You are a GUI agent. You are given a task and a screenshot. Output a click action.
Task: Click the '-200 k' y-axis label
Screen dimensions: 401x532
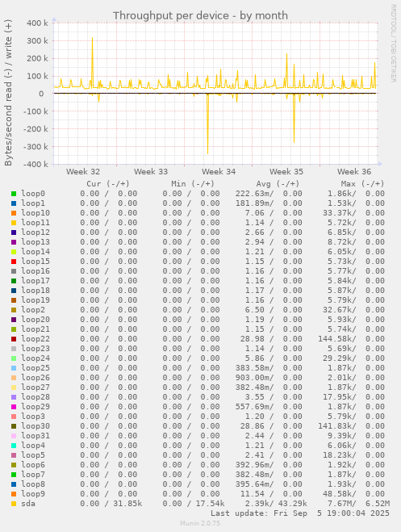click(x=36, y=129)
